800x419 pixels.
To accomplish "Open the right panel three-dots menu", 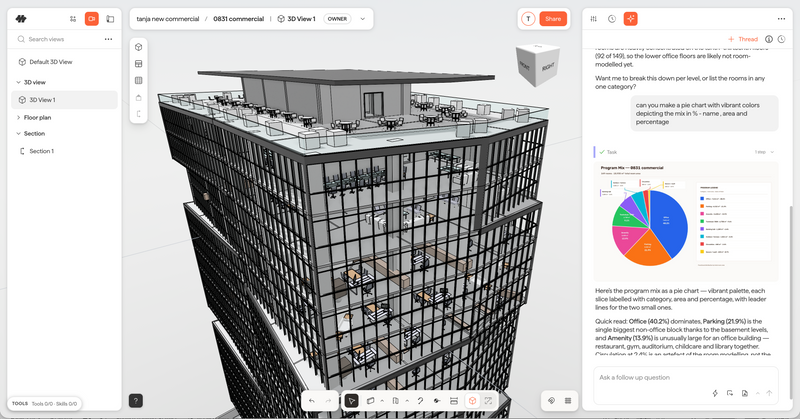I will [x=781, y=19].
